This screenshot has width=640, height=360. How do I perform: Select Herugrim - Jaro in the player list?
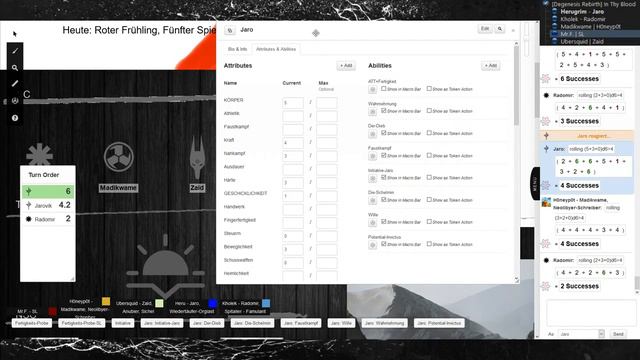(x=582, y=12)
